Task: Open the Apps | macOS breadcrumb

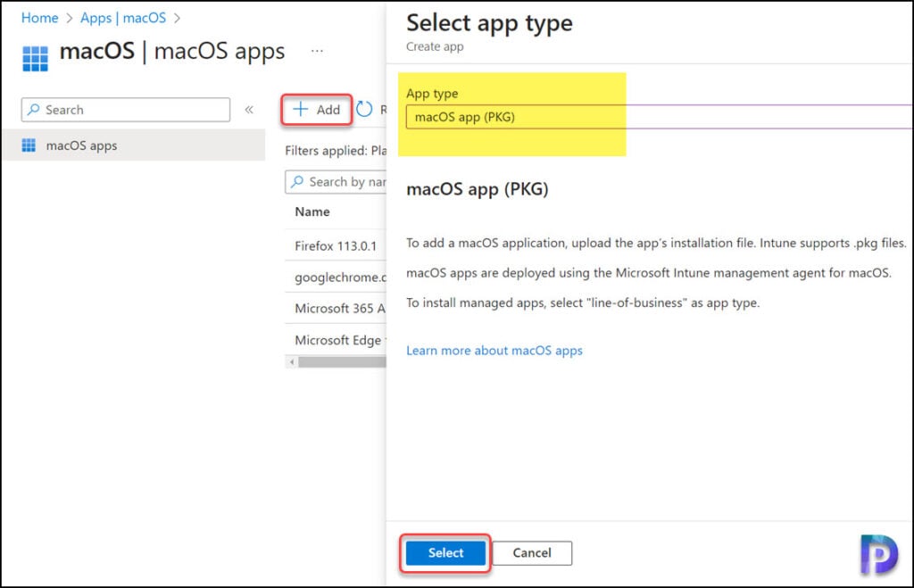Action: (123, 18)
